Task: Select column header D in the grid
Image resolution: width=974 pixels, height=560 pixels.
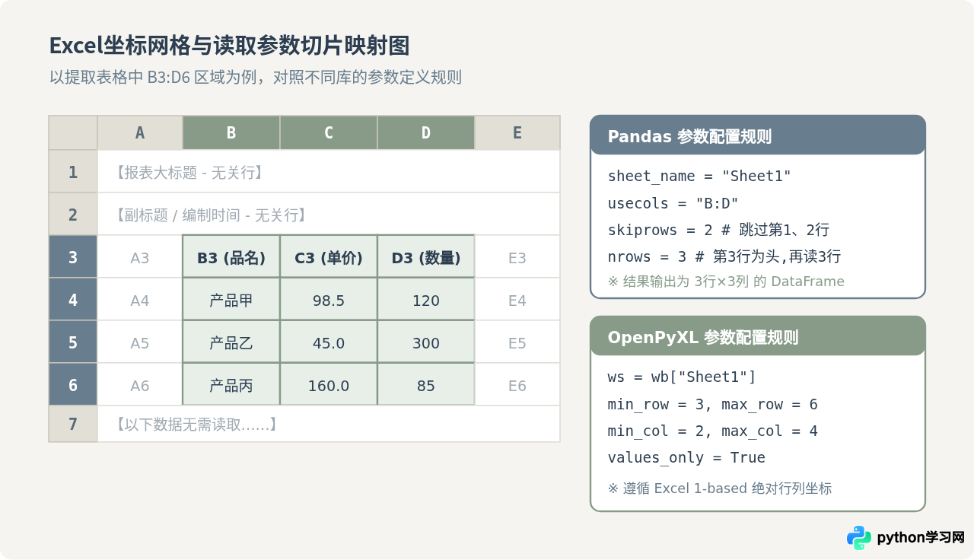Action: [426, 133]
